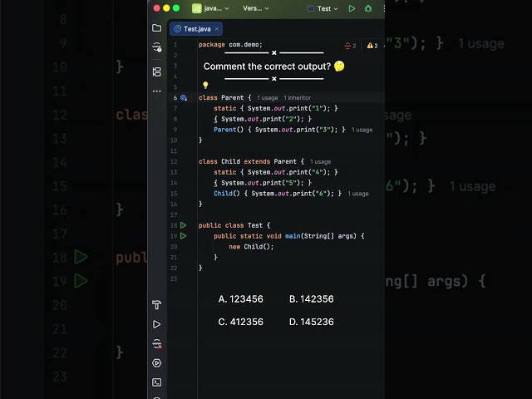
Task: Expand the Test run configuration dropdown
Action: (x=323, y=8)
